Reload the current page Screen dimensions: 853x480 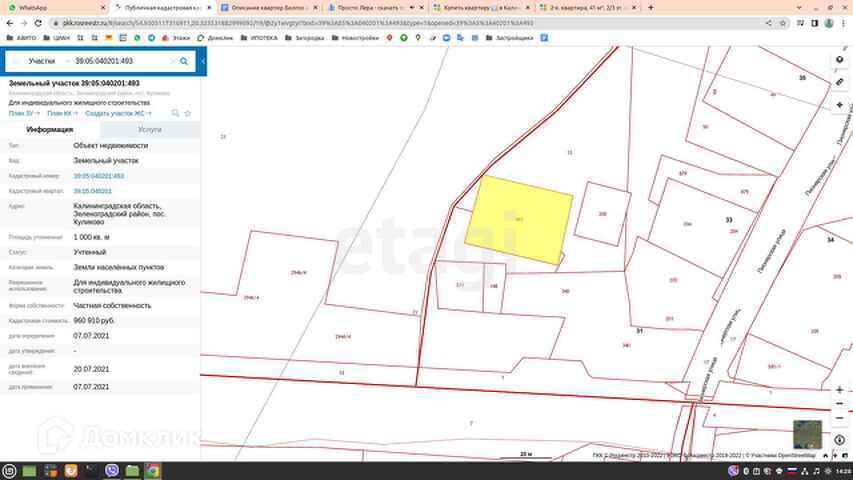(38, 23)
